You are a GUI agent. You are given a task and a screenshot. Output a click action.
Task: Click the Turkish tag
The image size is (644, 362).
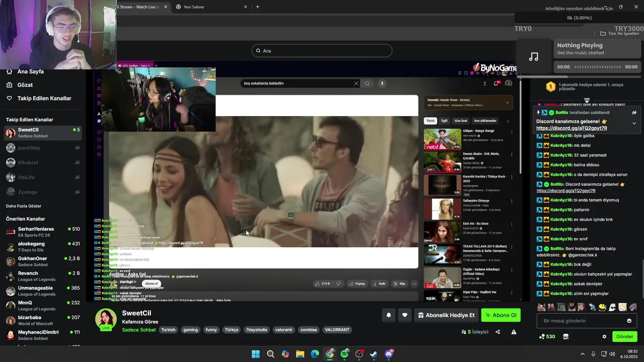[169, 330]
